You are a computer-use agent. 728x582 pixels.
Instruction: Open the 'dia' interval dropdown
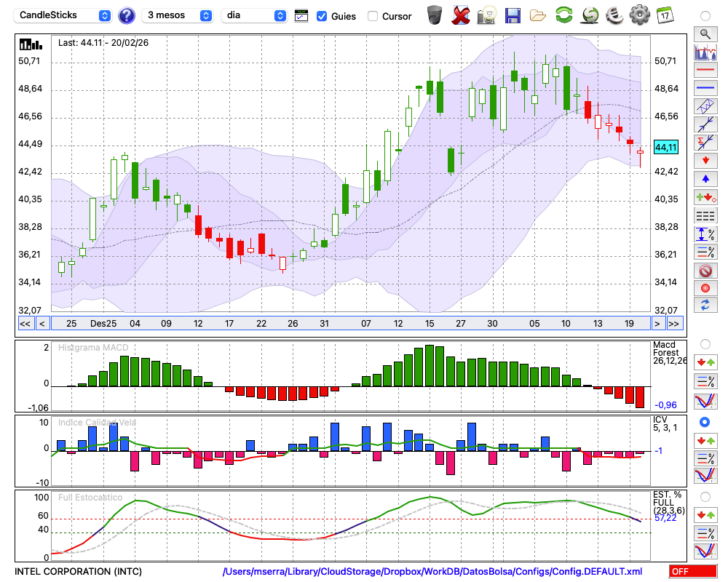click(254, 15)
